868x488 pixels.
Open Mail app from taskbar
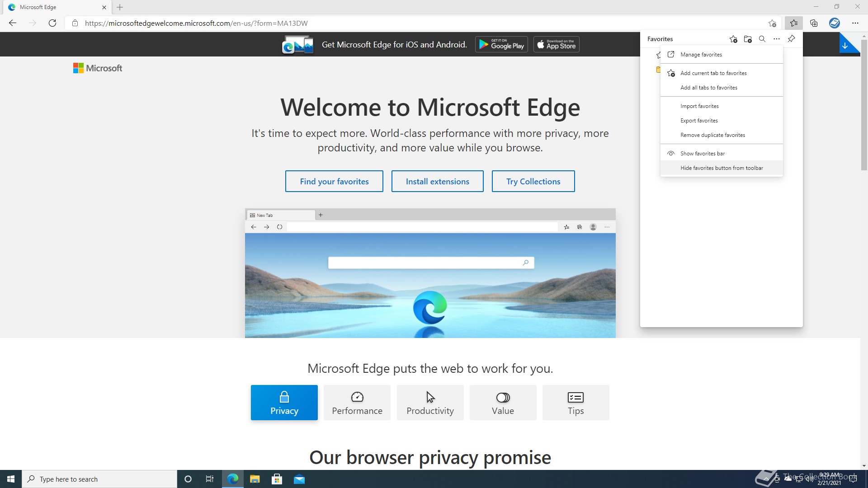point(299,479)
